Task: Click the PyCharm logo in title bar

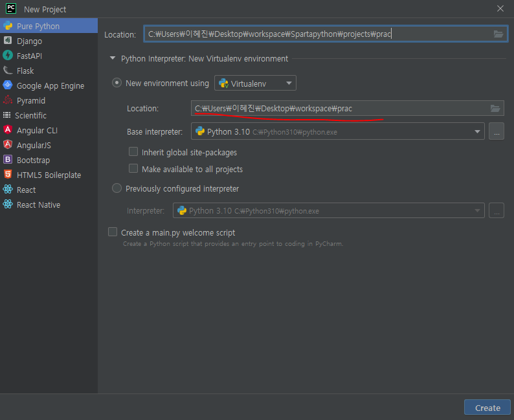Action: click(11, 8)
